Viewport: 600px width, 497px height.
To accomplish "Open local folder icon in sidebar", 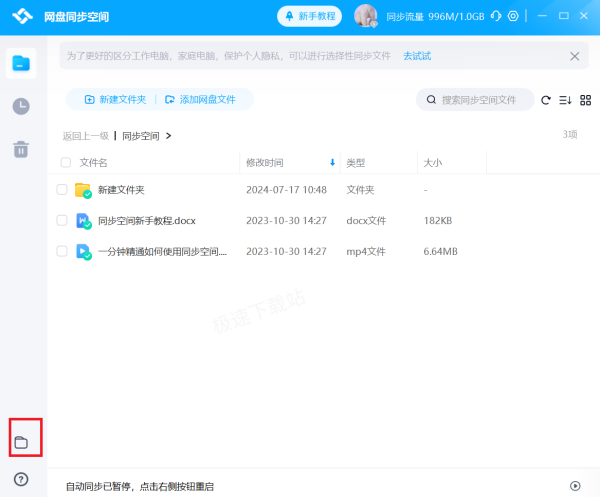I will pyautogui.click(x=21, y=442).
